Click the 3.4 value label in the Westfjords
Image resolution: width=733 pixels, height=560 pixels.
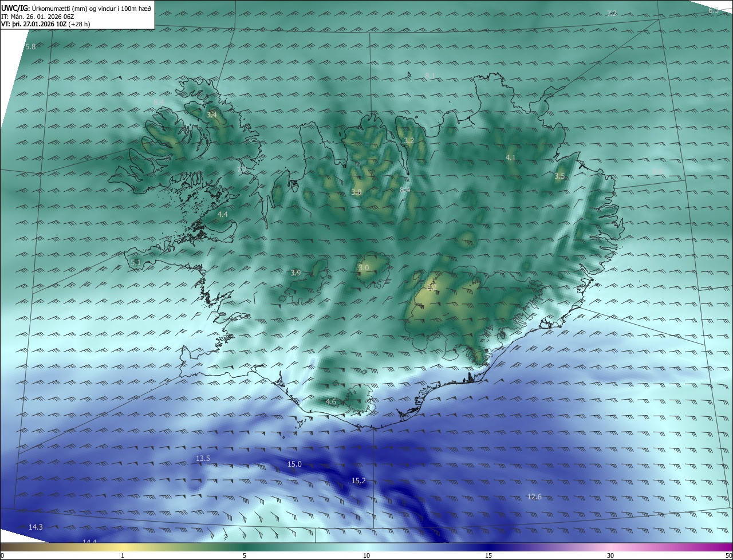coord(211,115)
